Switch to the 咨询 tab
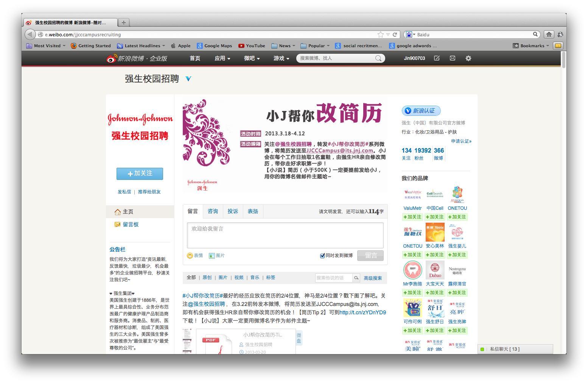 (x=213, y=211)
